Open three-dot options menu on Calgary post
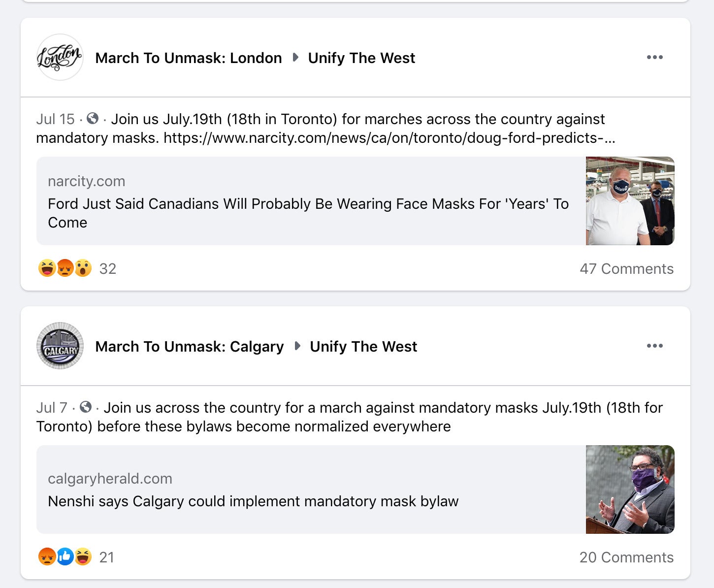This screenshot has width=714, height=588. [x=654, y=346]
